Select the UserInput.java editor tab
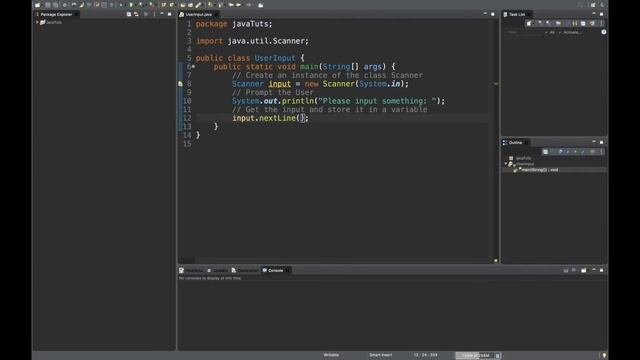 coord(199,14)
